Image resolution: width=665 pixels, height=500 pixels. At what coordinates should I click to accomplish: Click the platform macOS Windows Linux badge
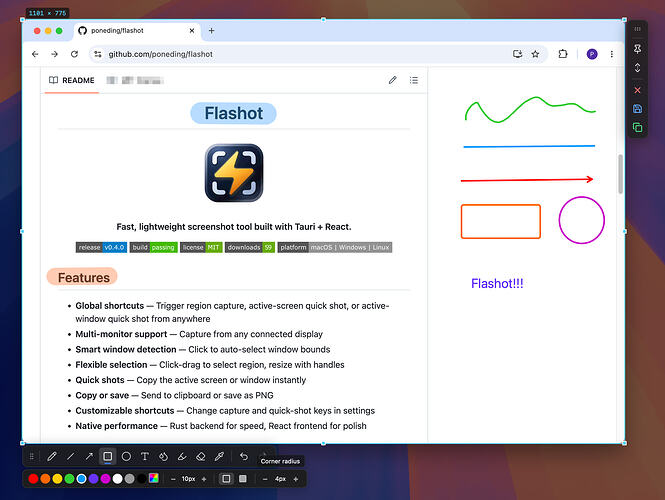point(335,247)
